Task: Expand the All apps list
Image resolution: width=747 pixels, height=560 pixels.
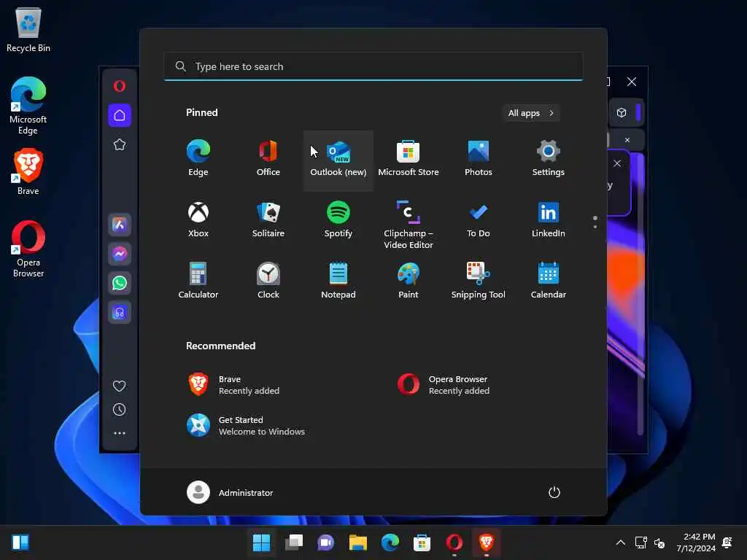Action: click(531, 113)
